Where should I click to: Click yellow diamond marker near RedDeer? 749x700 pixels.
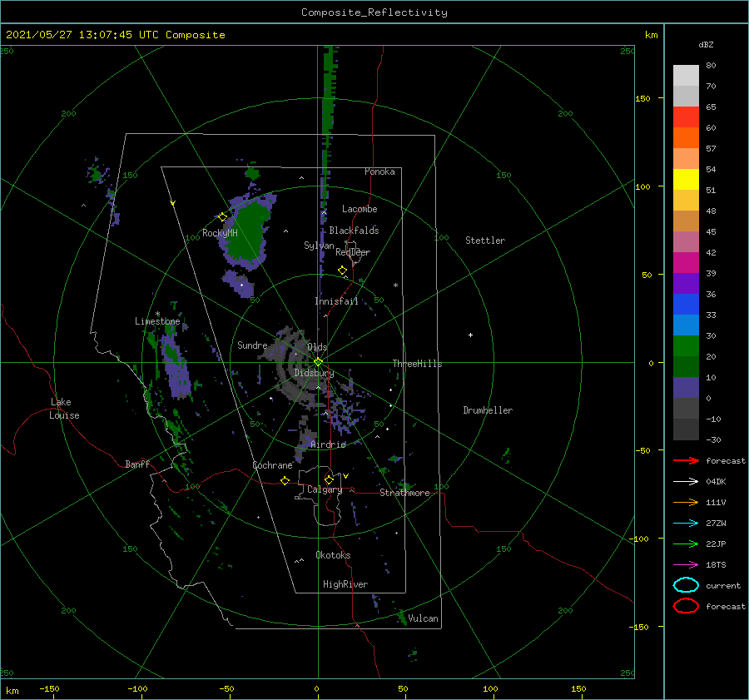342,270
